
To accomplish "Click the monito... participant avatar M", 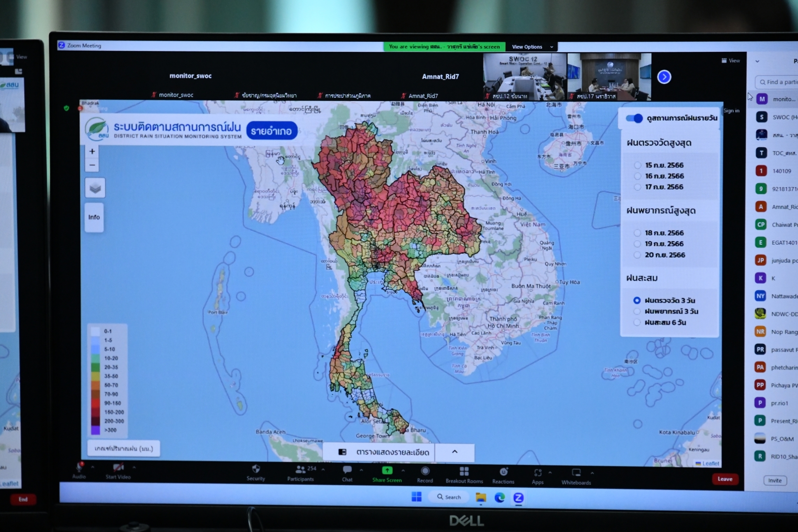I will pos(762,99).
